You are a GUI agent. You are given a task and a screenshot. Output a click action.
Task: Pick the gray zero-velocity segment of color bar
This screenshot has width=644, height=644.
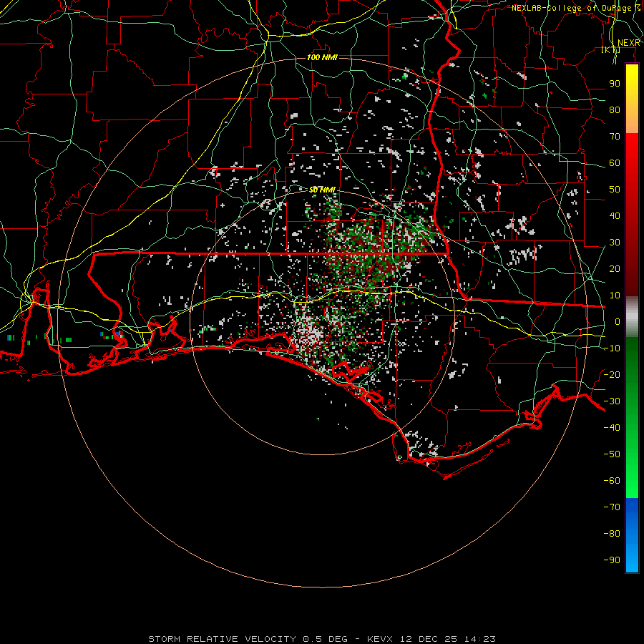click(x=632, y=317)
